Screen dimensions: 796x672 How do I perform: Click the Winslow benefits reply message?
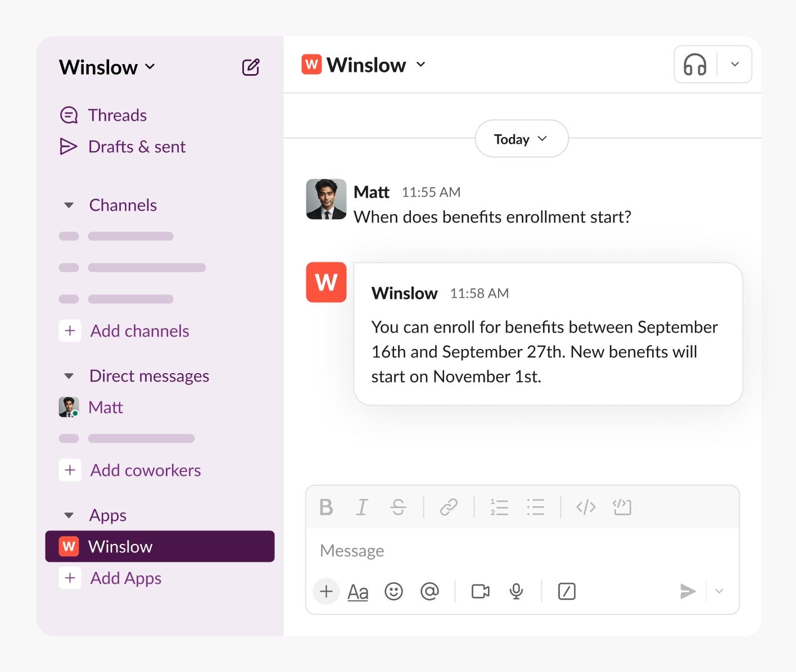click(x=548, y=334)
